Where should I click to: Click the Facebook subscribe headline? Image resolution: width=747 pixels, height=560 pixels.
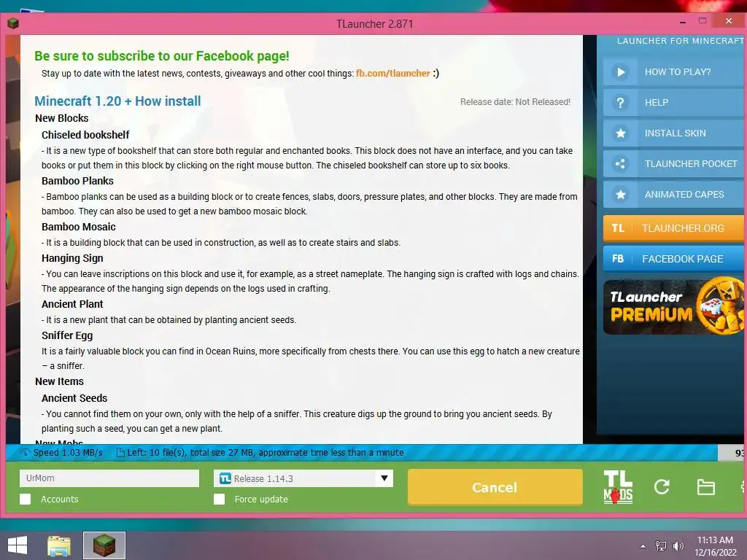pyautogui.click(x=161, y=55)
